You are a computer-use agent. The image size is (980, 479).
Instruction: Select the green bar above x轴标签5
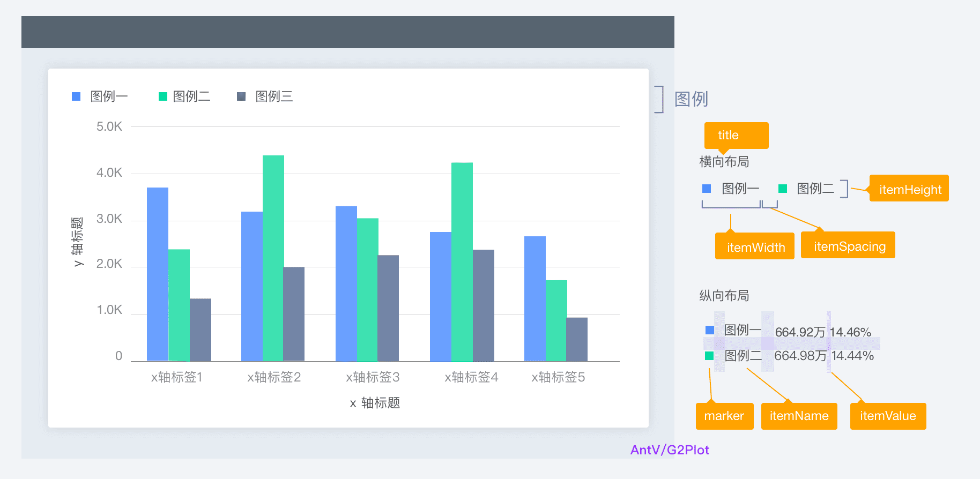tap(556, 321)
